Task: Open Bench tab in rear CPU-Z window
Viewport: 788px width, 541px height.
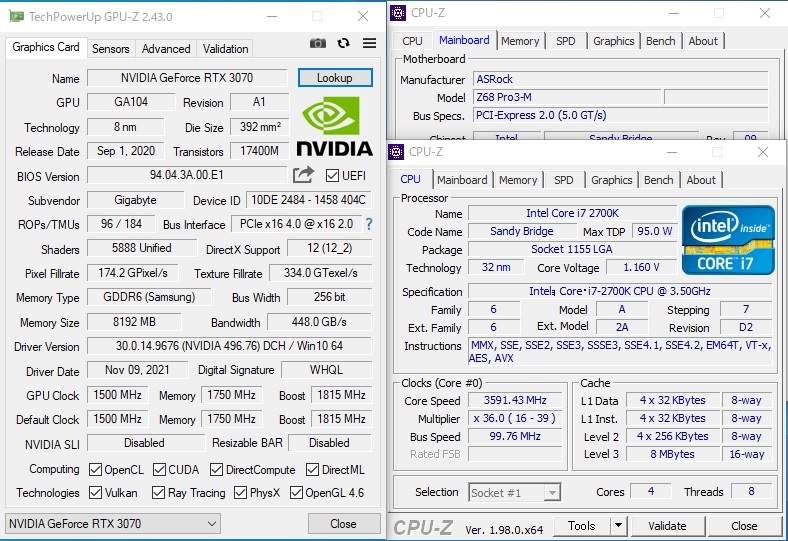Action: tap(660, 41)
